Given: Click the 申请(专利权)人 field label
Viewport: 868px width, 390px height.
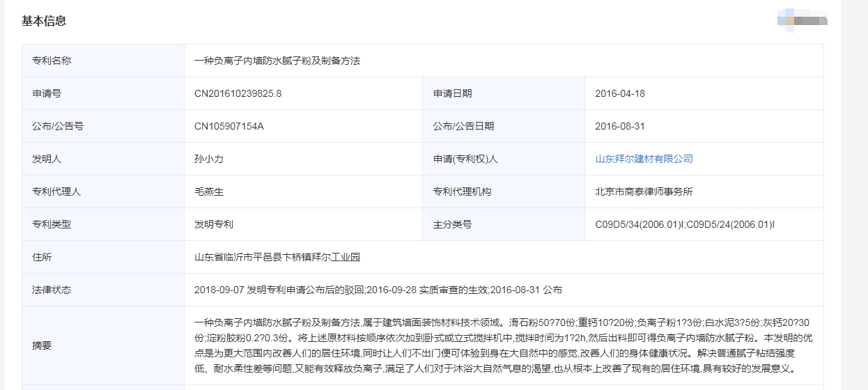Looking at the screenshot, I should tap(465, 159).
